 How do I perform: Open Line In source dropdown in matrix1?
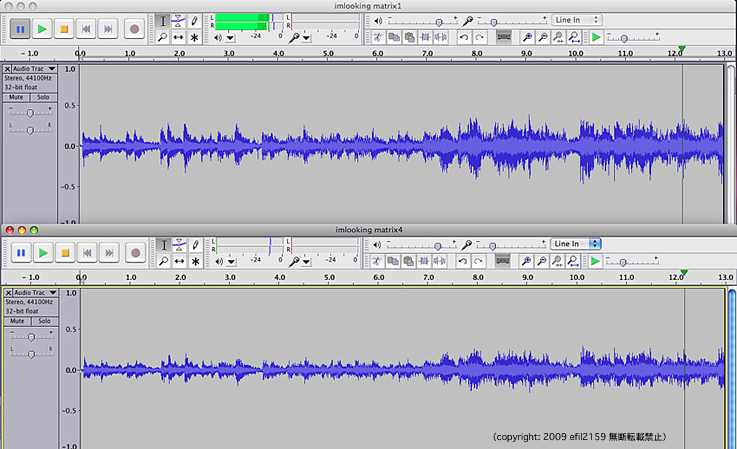coord(577,20)
